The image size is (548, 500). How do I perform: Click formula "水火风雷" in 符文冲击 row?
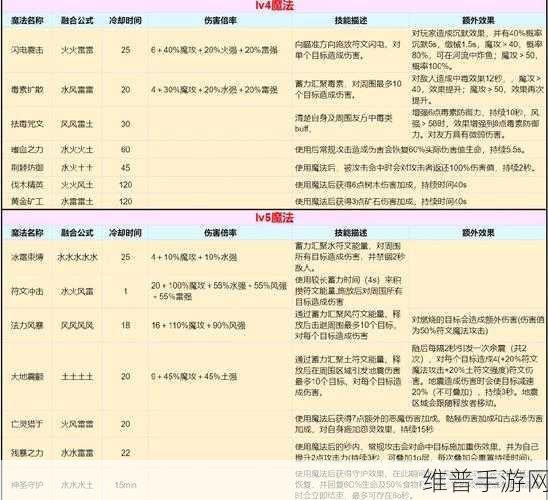[77, 291]
